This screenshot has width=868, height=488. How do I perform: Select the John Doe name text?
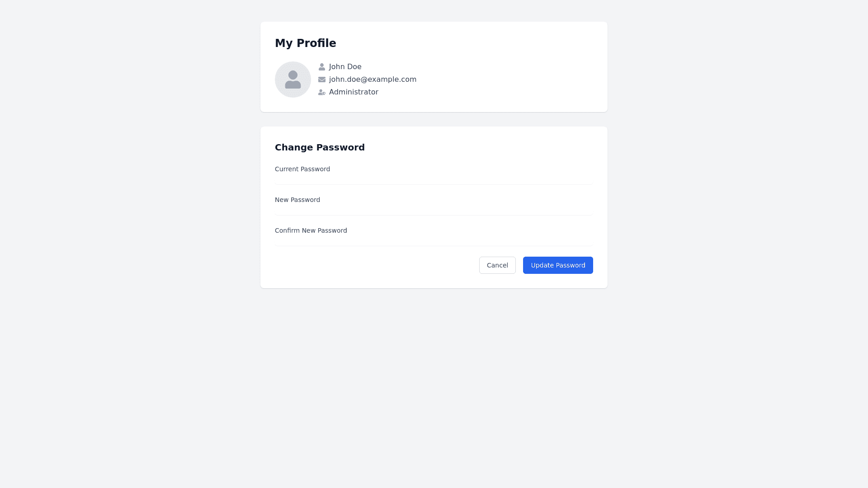345,67
